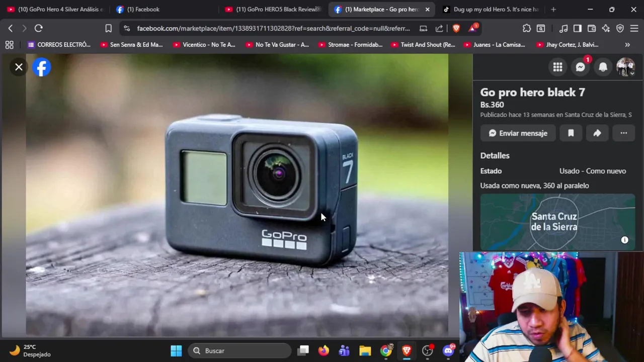
Task: Switch to GoPro HERO5 Black Review tab
Action: click(273, 9)
